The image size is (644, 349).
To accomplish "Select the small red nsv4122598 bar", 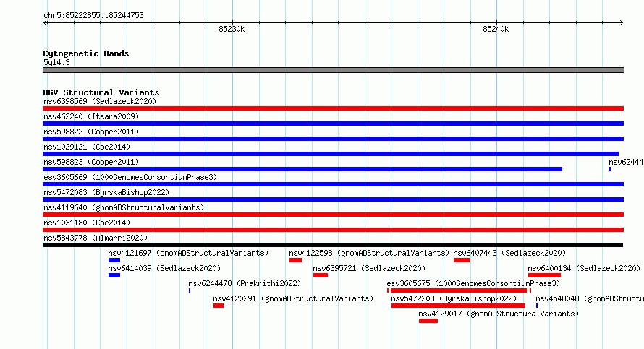I will tap(295, 260).
